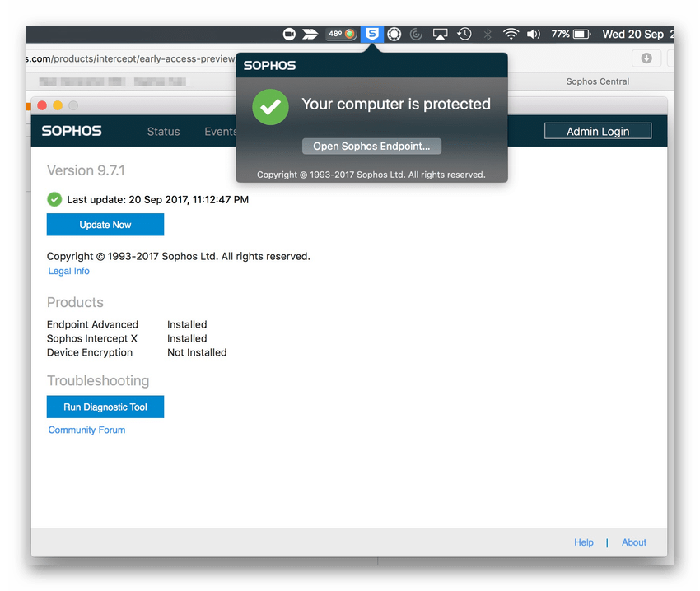Click the green checkmark beside Last update
Screen dimensions: 700x591
[x=54, y=199]
